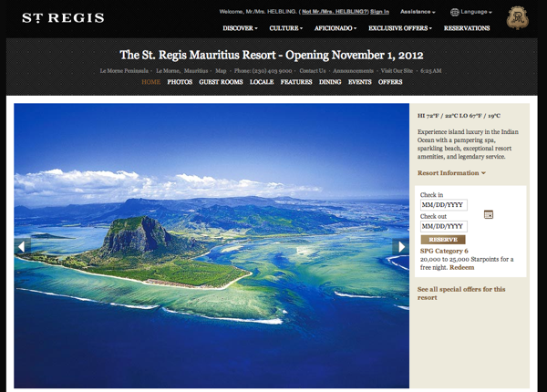Show next photo with right arrow
Viewport: 547px width, 392px height.
pyautogui.click(x=401, y=246)
